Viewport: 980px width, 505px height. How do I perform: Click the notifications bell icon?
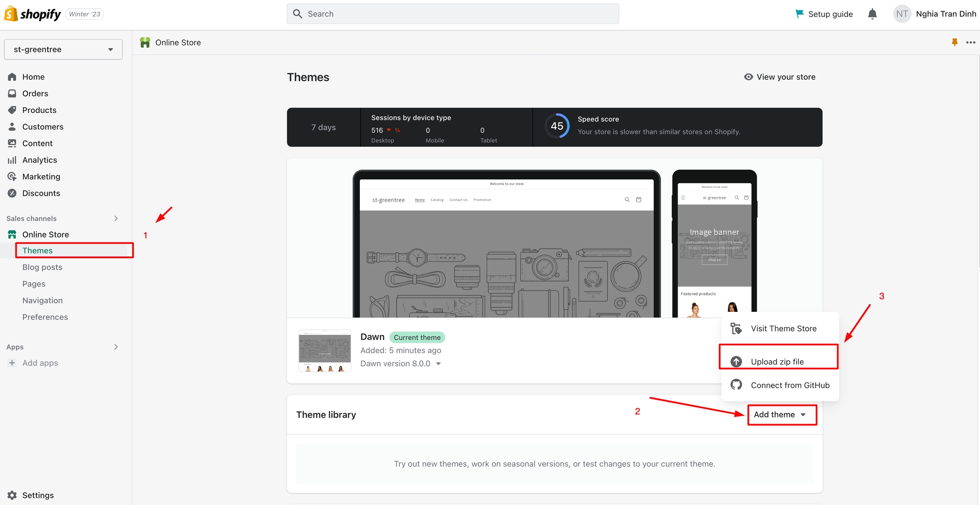pos(872,14)
